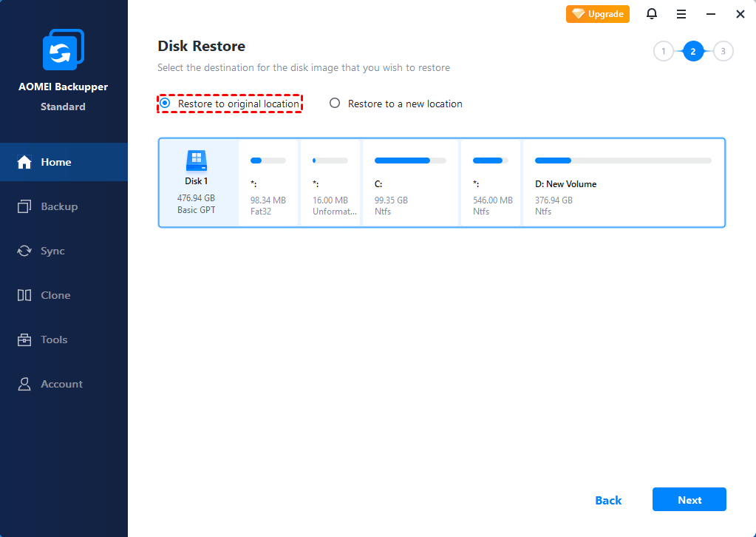Viewport: 756px width, 537px height.
Task: Click the Account person icon
Action: (x=24, y=384)
